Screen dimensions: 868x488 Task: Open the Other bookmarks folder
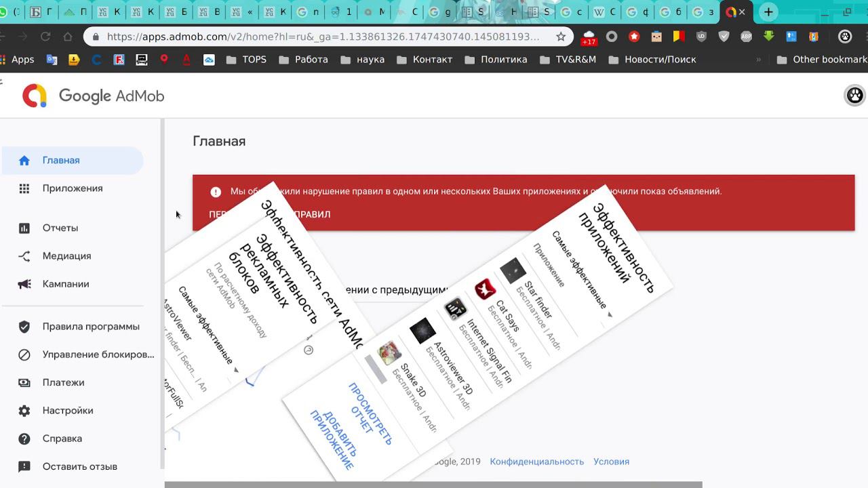click(x=822, y=60)
